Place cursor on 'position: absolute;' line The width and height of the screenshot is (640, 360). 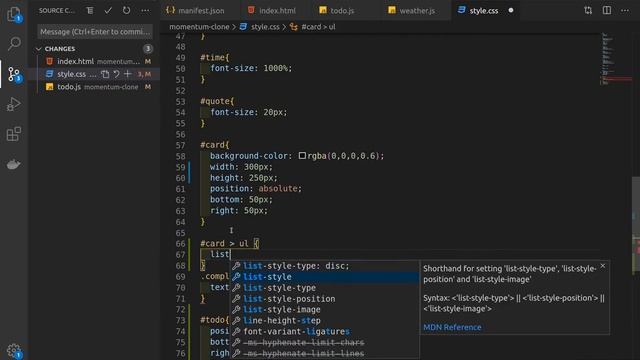(x=256, y=189)
